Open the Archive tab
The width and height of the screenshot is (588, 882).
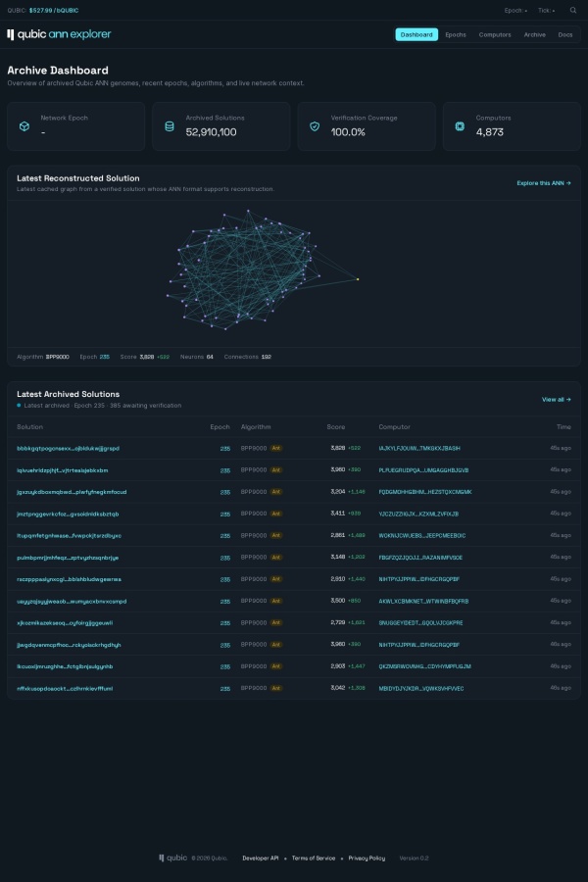click(534, 35)
